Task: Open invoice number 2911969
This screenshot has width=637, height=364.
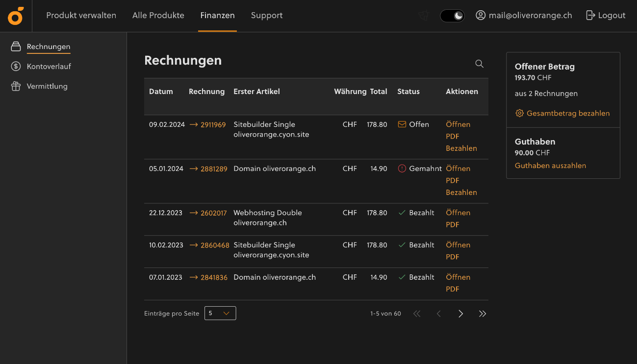Action: 213,124
